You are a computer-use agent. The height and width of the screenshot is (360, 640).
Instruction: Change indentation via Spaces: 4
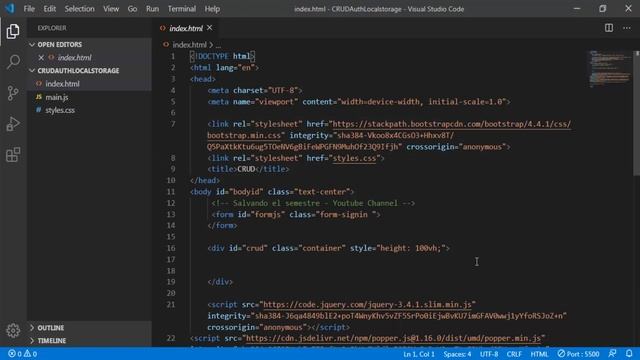pyautogui.click(x=457, y=354)
